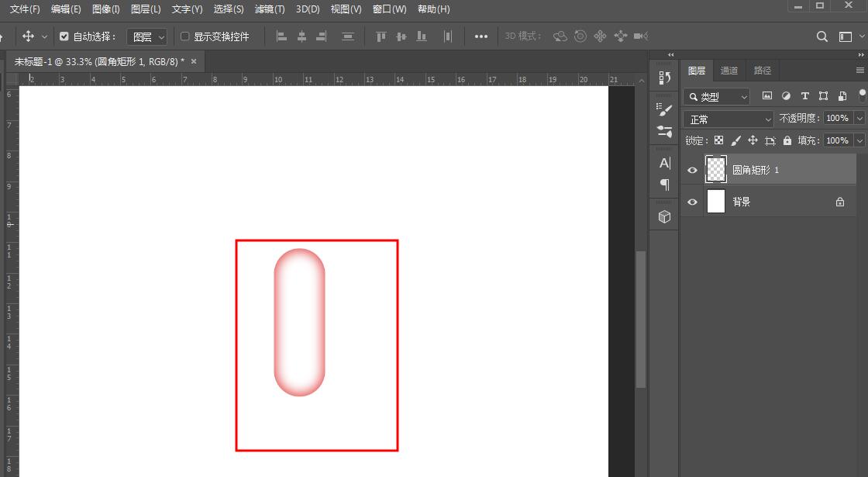The image size is (868, 477).
Task: Open the paragraph panel icon
Action: coord(663,185)
